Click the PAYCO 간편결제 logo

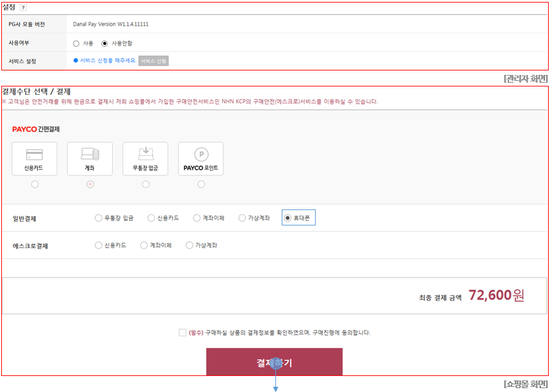[36, 129]
